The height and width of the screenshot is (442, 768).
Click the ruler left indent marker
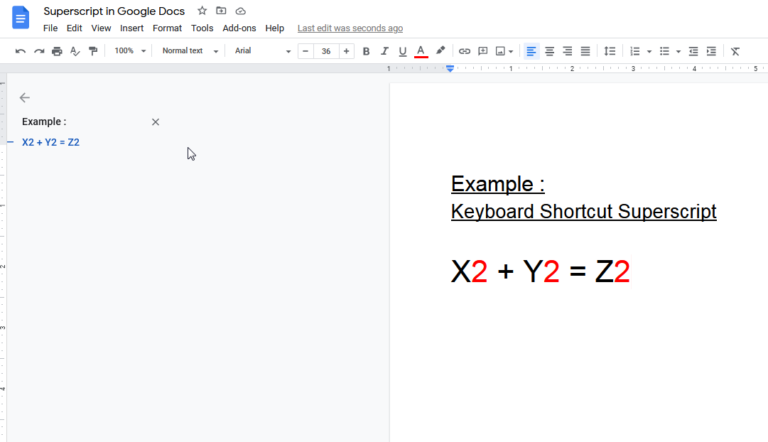450,69
